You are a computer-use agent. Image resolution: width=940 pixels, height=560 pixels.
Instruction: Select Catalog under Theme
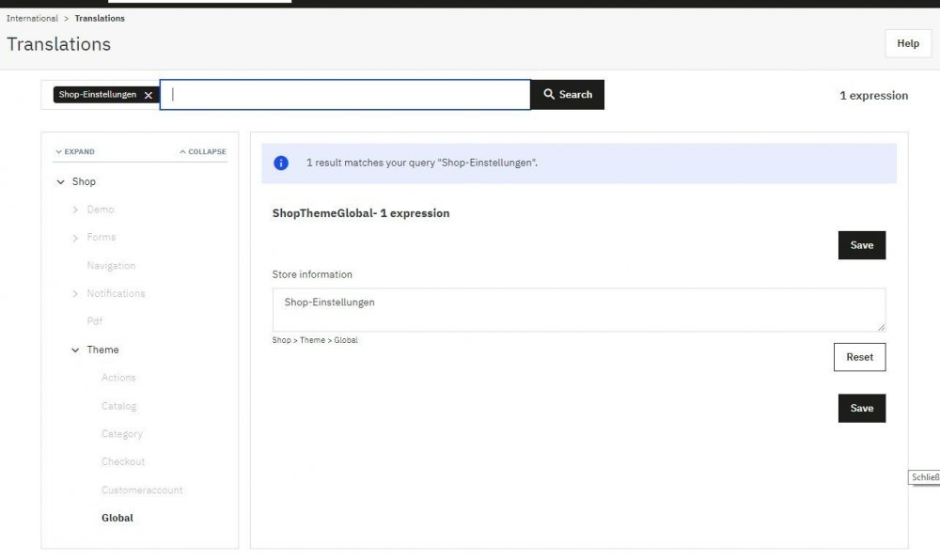[118, 406]
